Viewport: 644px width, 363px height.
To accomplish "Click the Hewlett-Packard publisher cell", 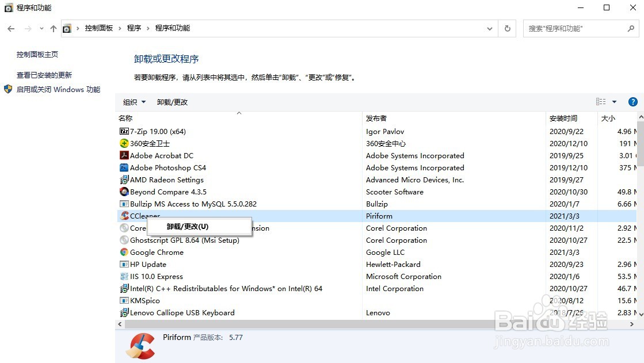I will (x=393, y=264).
